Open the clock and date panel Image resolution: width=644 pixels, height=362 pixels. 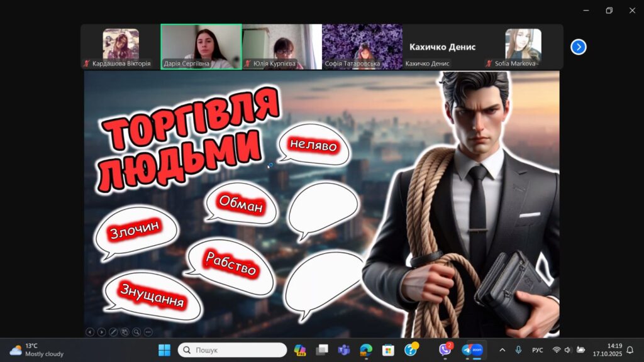click(607, 350)
